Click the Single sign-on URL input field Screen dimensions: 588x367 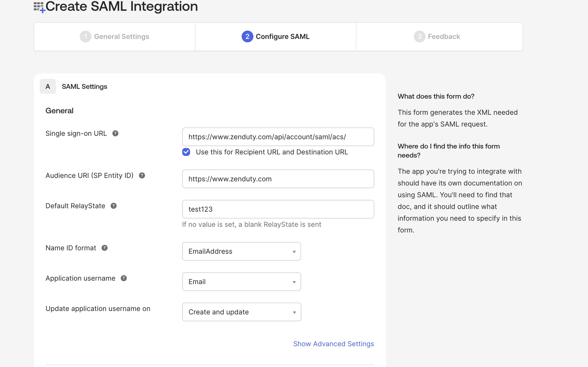coord(278,137)
